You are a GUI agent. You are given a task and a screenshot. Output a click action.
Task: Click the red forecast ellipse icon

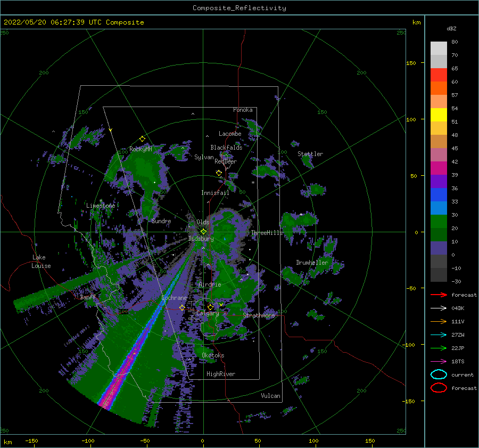coord(439,388)
